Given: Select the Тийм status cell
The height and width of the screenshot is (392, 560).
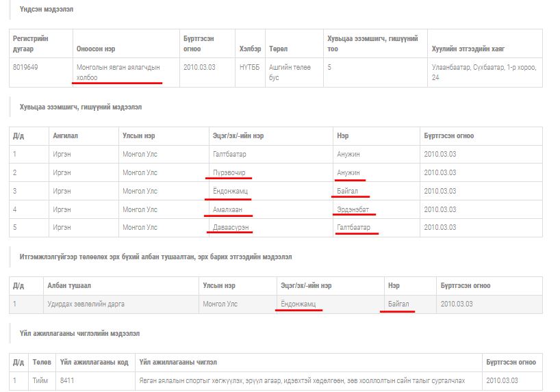Looking at the screenshot, I should [x=40, y=380].
